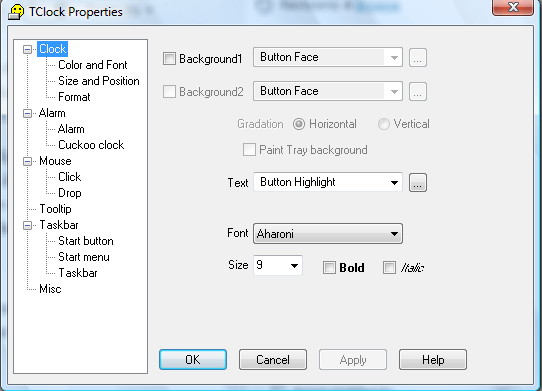Open the Cuckoo clock page
The width and height of the screenshot is (542, 391).
tap(91, 145)
